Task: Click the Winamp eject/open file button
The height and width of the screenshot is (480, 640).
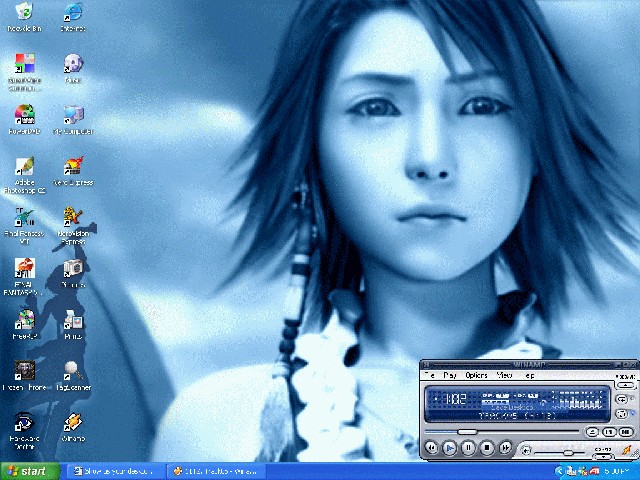Action: 592,432
